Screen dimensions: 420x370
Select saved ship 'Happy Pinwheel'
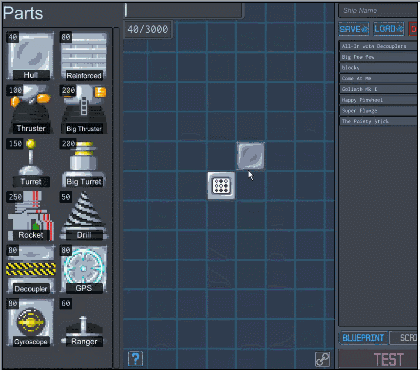[379, 100]
